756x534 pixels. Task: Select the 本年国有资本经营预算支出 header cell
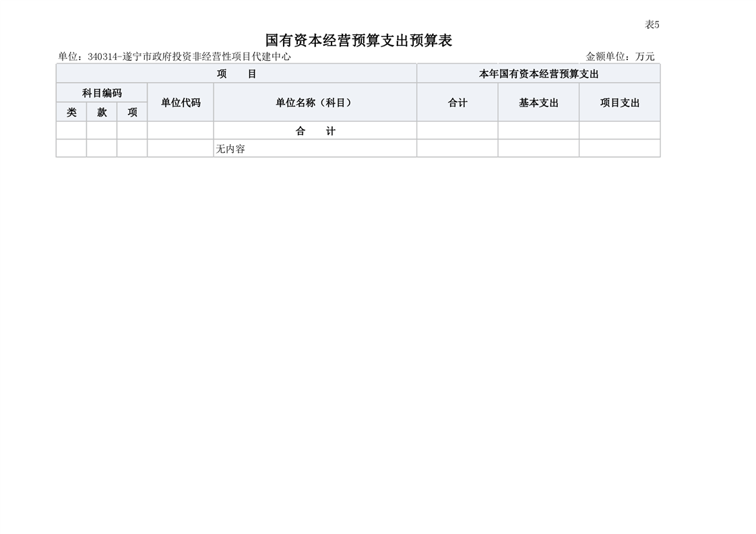tap(538, 74)
